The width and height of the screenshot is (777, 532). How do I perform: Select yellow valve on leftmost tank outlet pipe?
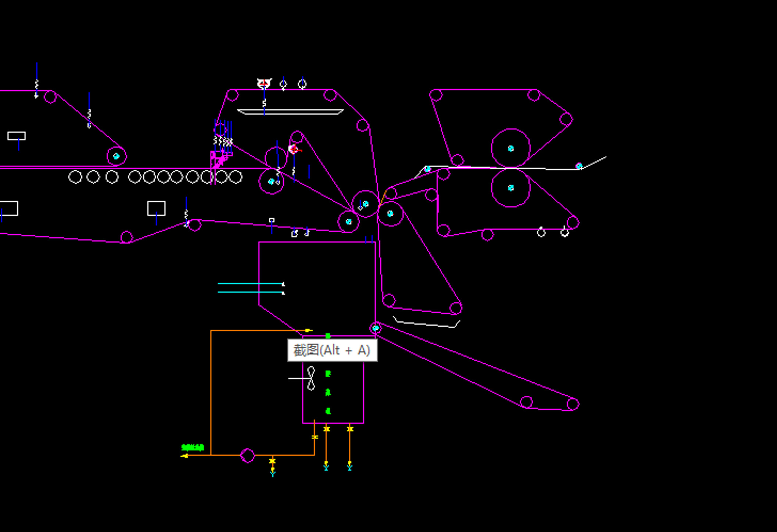coord(315,437)
